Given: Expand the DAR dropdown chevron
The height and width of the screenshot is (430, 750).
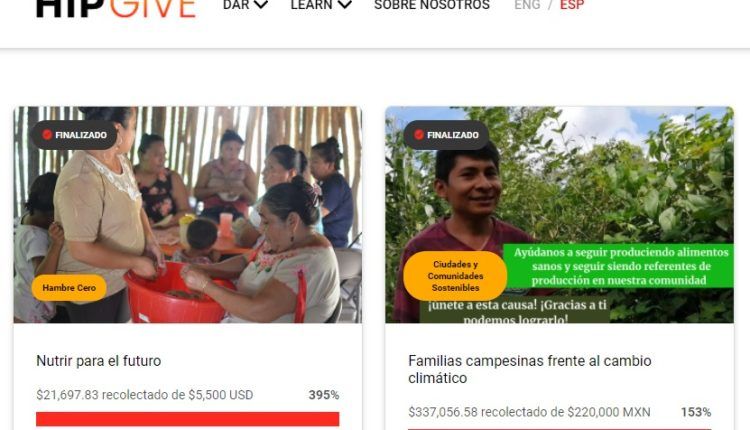Looking at the screenshot, I should tap(261, 5).
